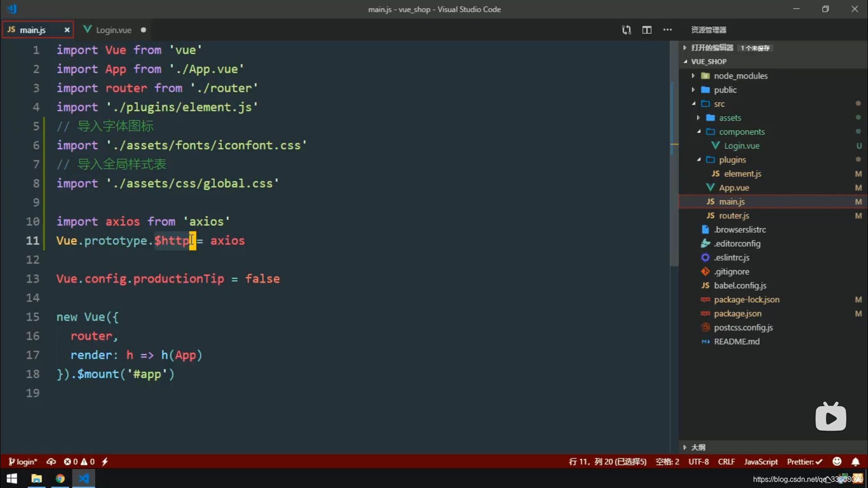Change the UTF-8 file encoding
The image size is (868, 488).
click(698, 461)
